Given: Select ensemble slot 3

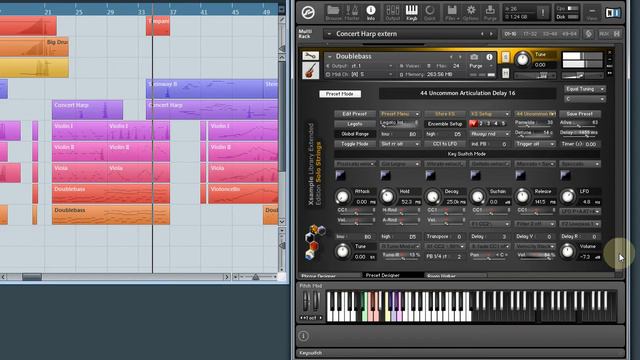Looking at the screenshot, I should [x=489, y=123].
